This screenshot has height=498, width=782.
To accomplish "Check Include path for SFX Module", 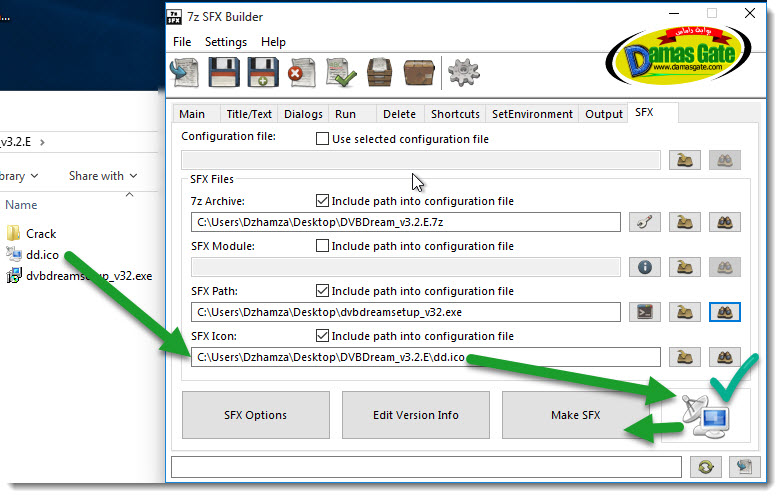I will tap(322, 246).
